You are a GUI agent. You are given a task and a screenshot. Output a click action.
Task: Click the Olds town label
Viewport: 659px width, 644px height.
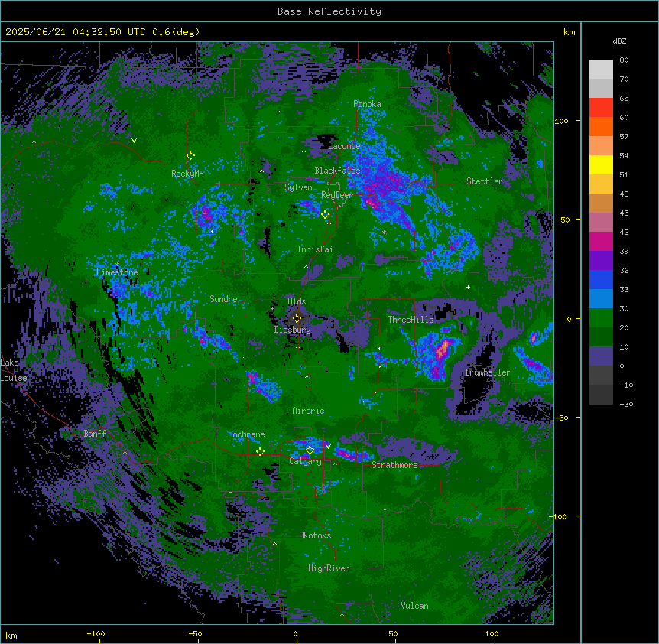(297, 301)
